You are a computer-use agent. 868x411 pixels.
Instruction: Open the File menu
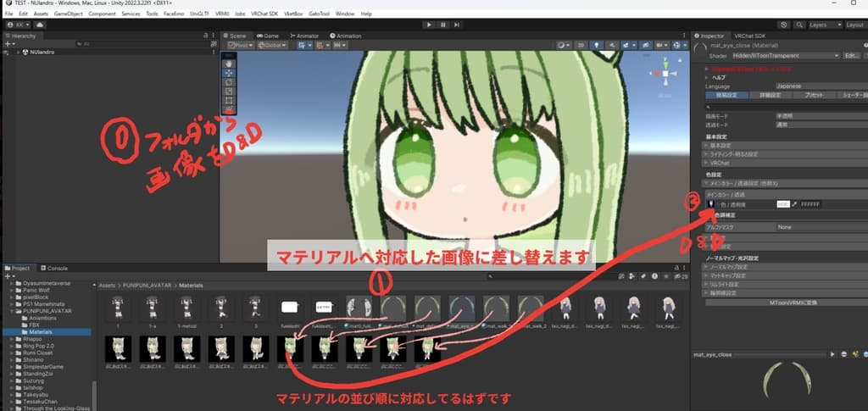click(x=8, y=14)
